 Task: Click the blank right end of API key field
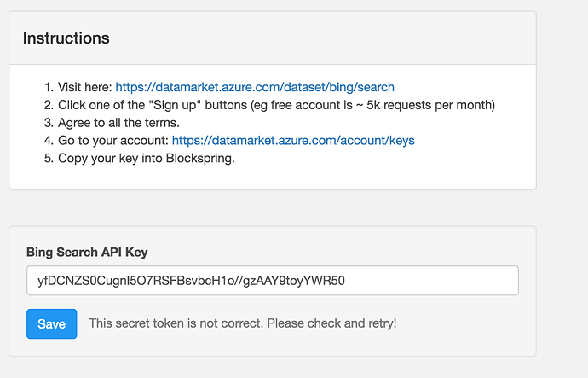pos(431,281)
